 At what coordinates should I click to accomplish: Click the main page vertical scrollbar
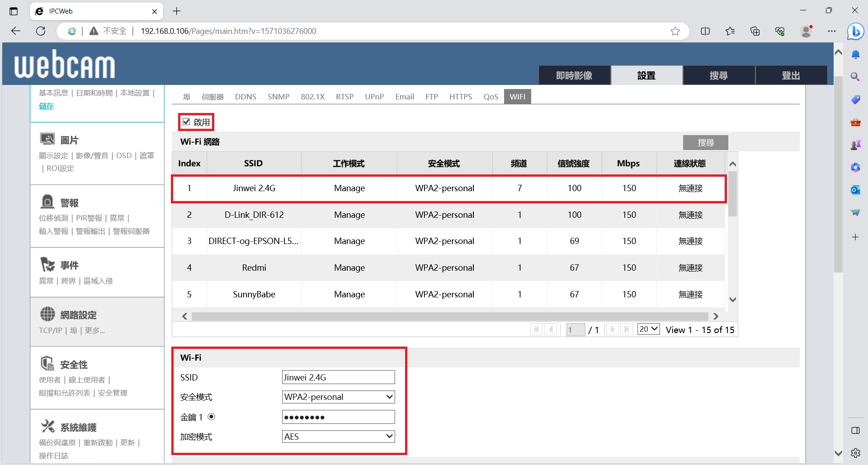pos(838,174)
